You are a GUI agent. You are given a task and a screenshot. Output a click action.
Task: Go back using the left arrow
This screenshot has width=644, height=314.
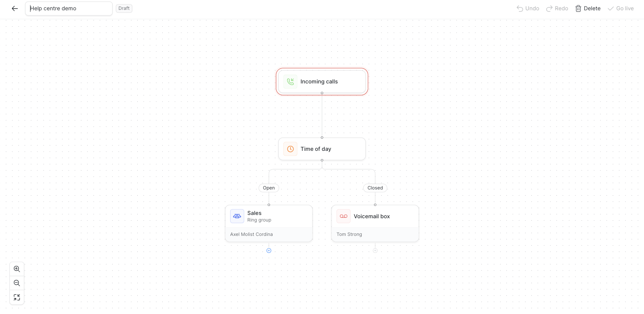coord(15,8)
